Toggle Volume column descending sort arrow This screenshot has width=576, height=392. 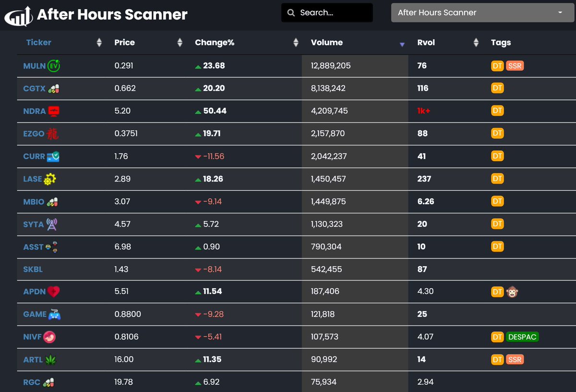(402, 44)
